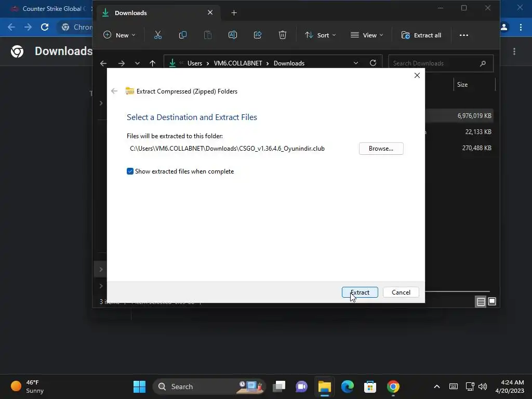Open the Browse... folder picker
The height and width of the screenshot is (399, 532).
click(x=381, y=149)
